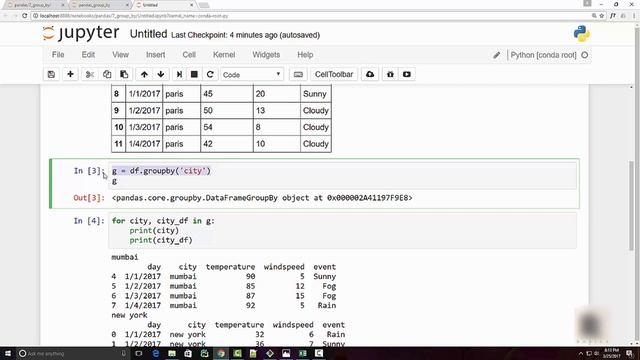Run cell and select below icon
The width and height of the screenshot is (640, 360).
(x=179, y=74)
